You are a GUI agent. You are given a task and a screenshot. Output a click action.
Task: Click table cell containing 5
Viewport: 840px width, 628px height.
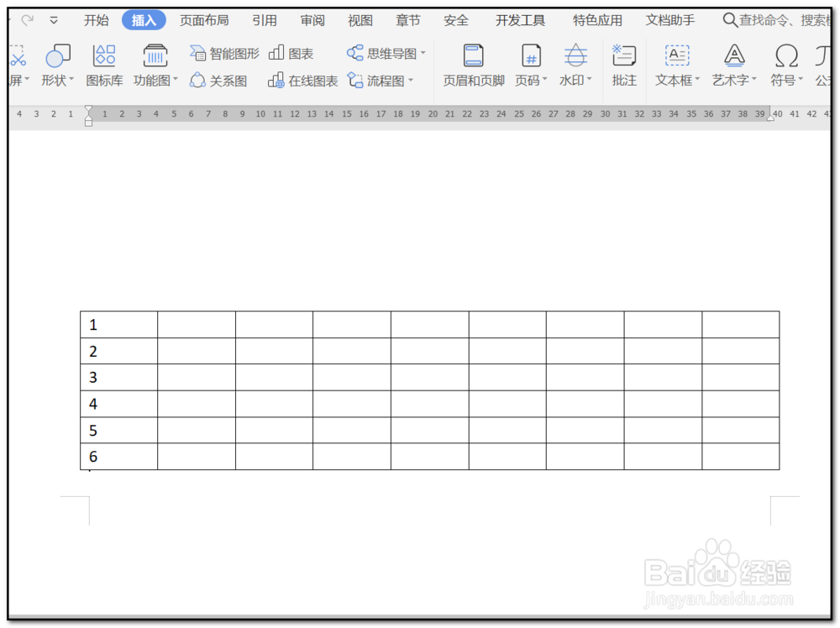pos(119,430)
